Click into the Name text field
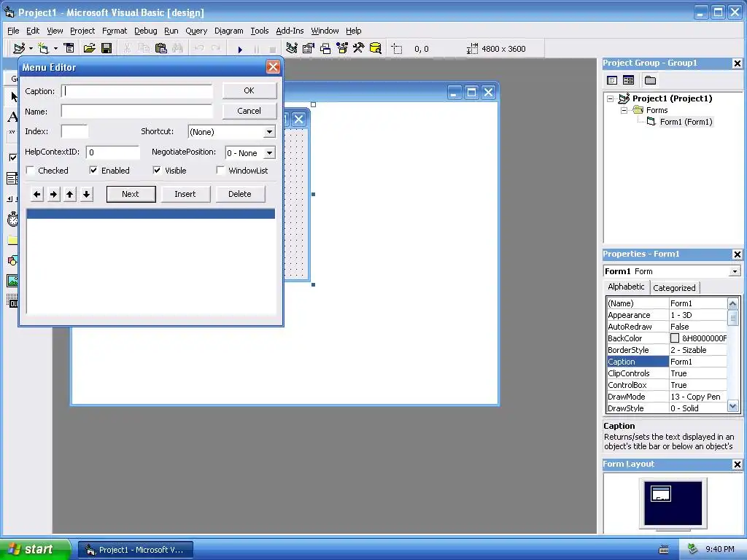Viewport: 747px width, 560px height. coord(136,112)
